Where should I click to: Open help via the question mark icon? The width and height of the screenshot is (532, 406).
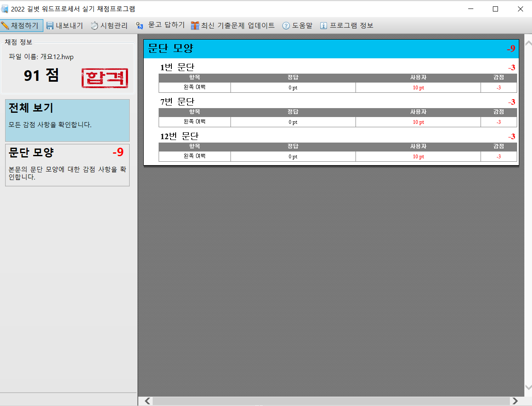[286, 26]
